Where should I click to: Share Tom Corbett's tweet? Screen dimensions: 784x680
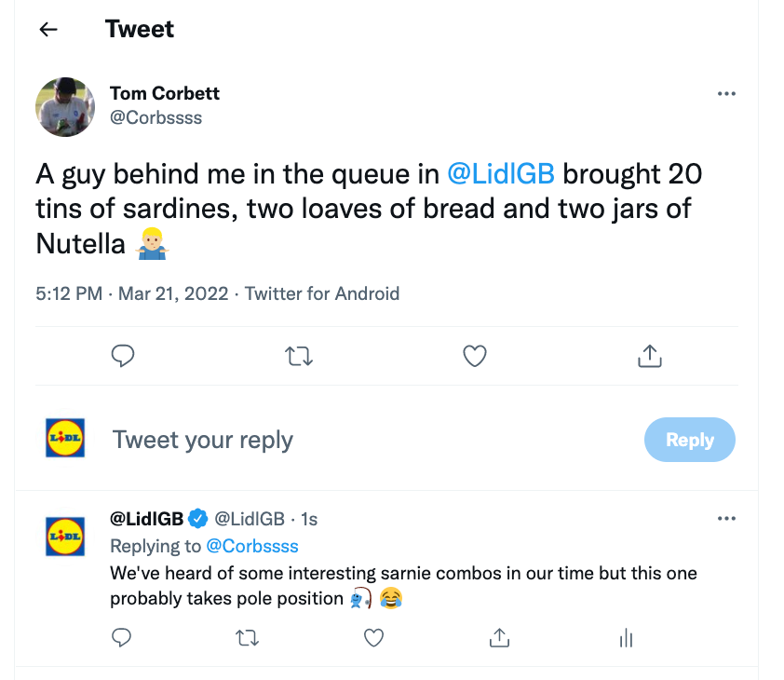(650, 356)
